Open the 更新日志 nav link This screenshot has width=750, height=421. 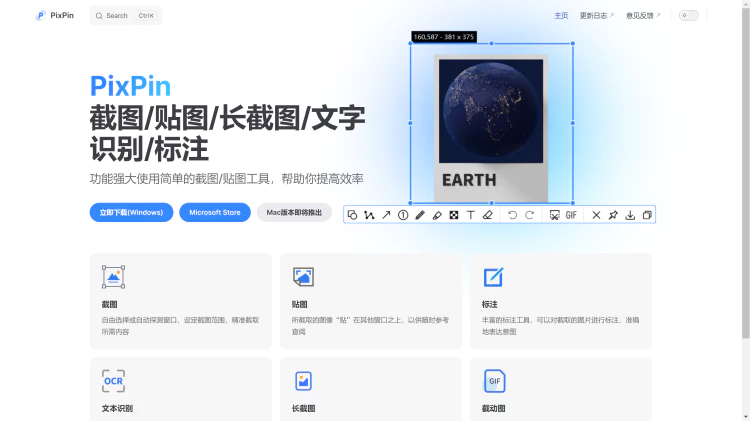596,15
